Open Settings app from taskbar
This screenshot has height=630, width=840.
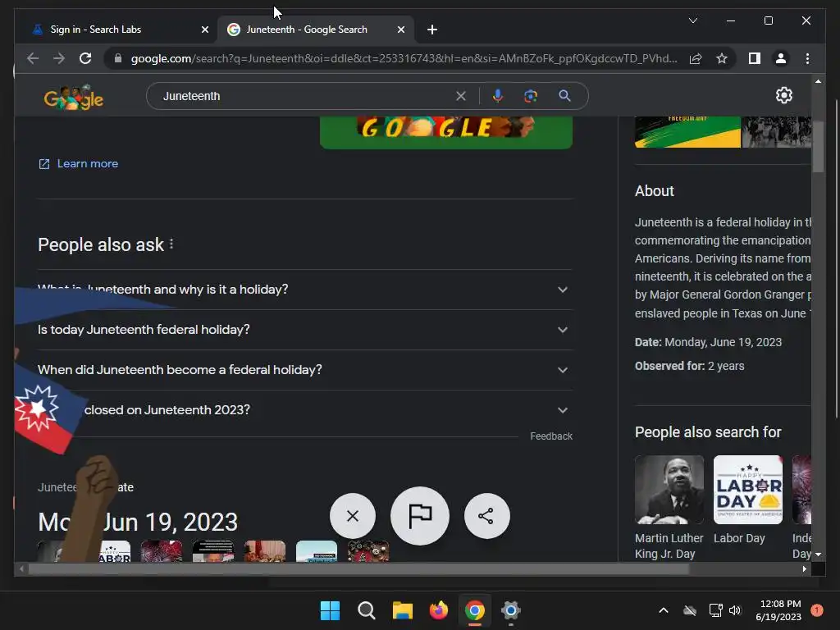[510, 610]
